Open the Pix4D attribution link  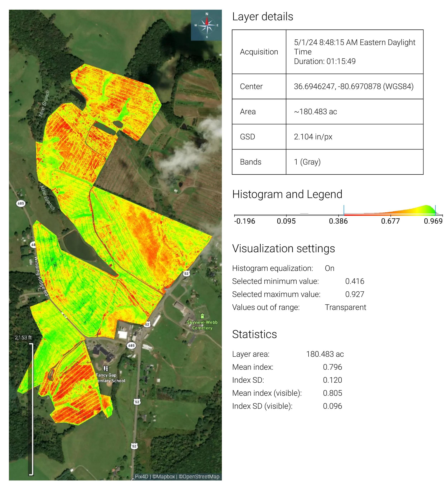[141, 476]
